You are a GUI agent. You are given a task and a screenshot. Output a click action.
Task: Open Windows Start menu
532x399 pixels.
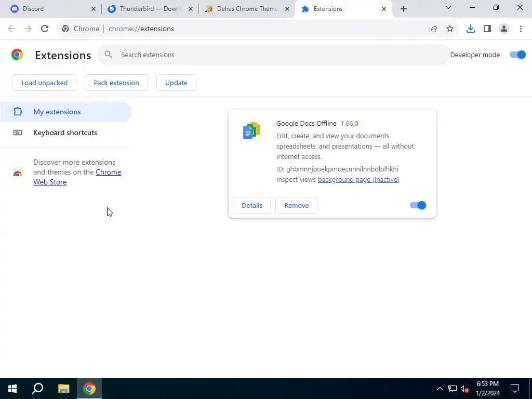point(12,389)
